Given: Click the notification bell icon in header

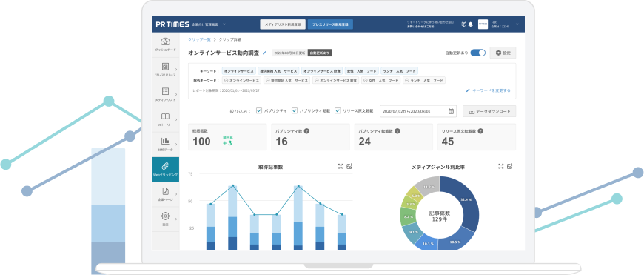Looking at the screenshot, I should pos(471,24).
